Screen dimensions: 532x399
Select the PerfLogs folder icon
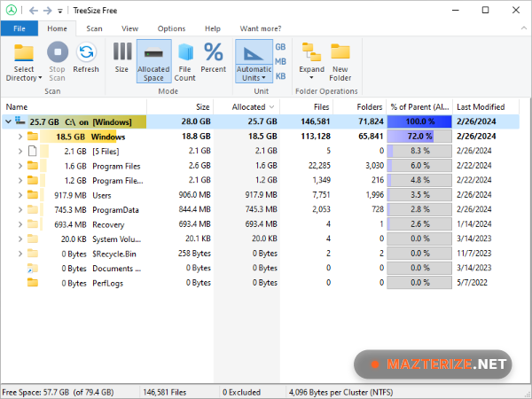tap(33, 282)
